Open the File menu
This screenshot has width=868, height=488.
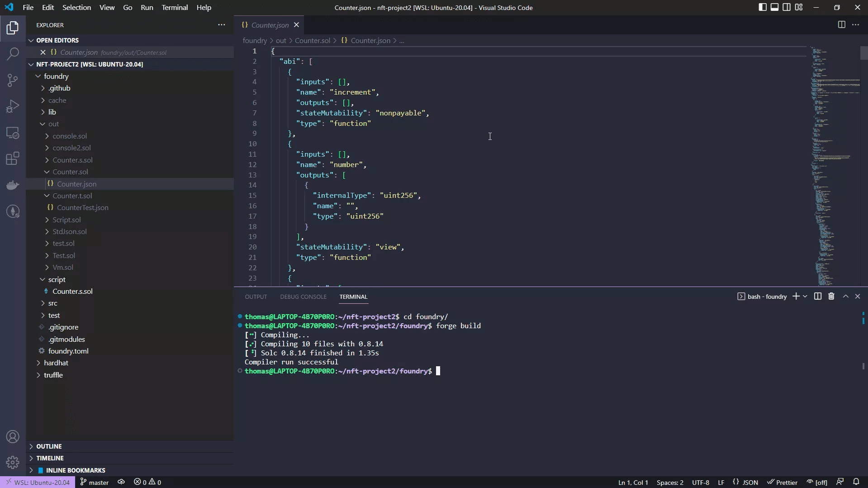(28, 7)
